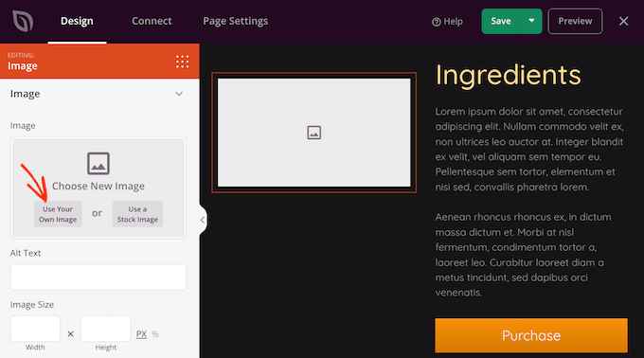
Task: Focus the Alt Text input field
Action: (98, 277)
